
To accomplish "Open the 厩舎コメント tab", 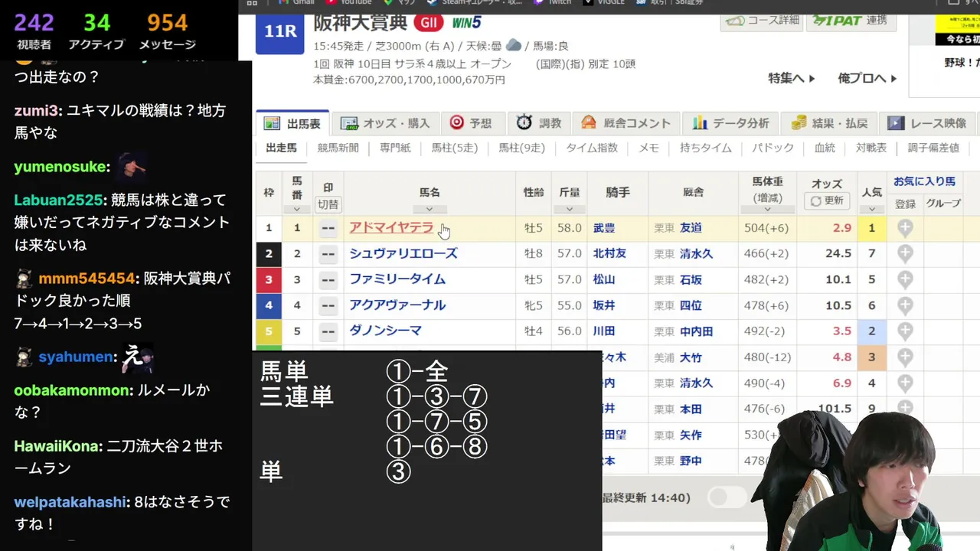I will point(626,123).
